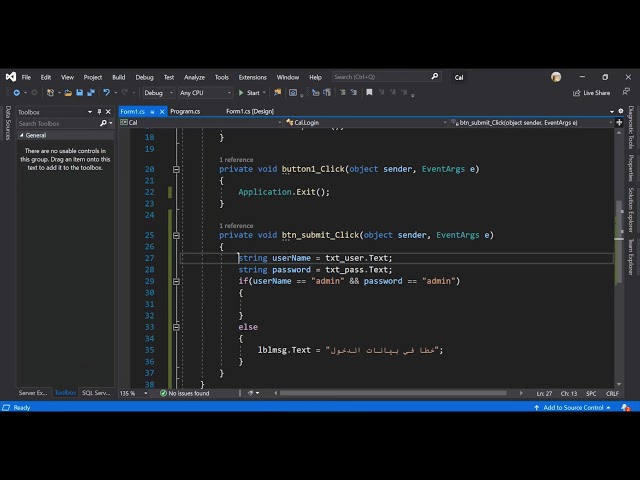The image size is (640, 480).
Task: Click the Undo arrow in toolbar
Action: point(106,93)
